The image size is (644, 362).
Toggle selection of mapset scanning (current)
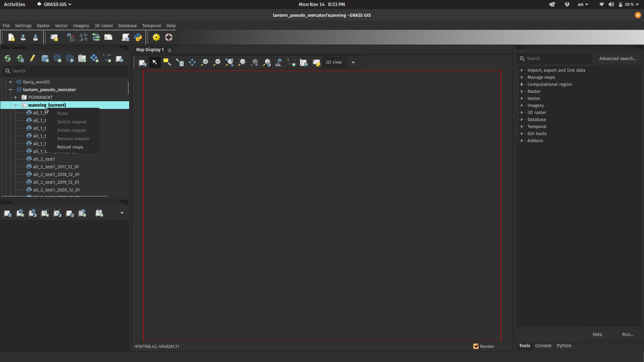point(47,105)
